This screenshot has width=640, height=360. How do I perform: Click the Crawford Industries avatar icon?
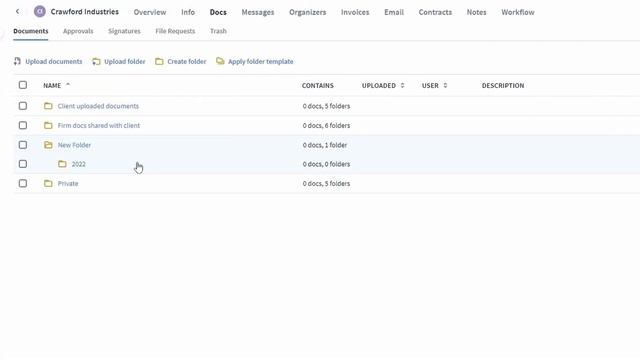40,11
